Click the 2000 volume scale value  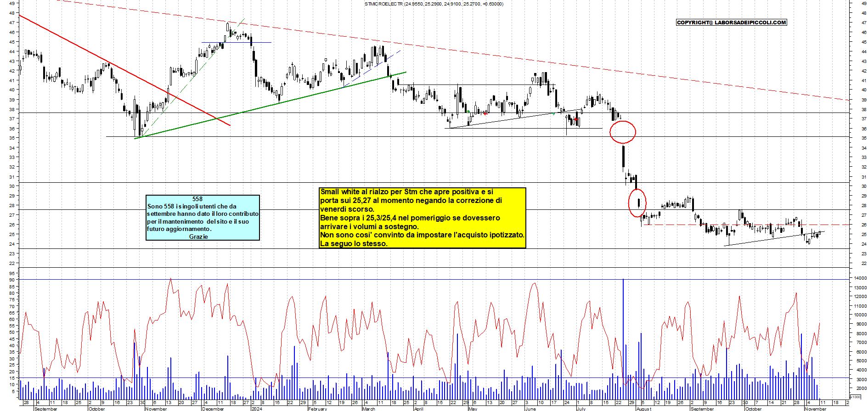(861, 388)
